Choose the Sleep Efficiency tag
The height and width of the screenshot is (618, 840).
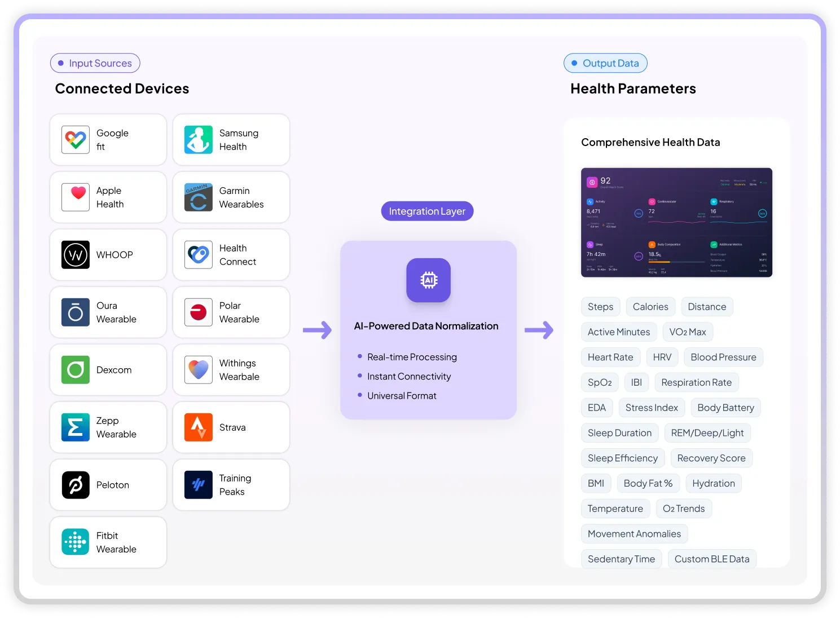[622, 458]
